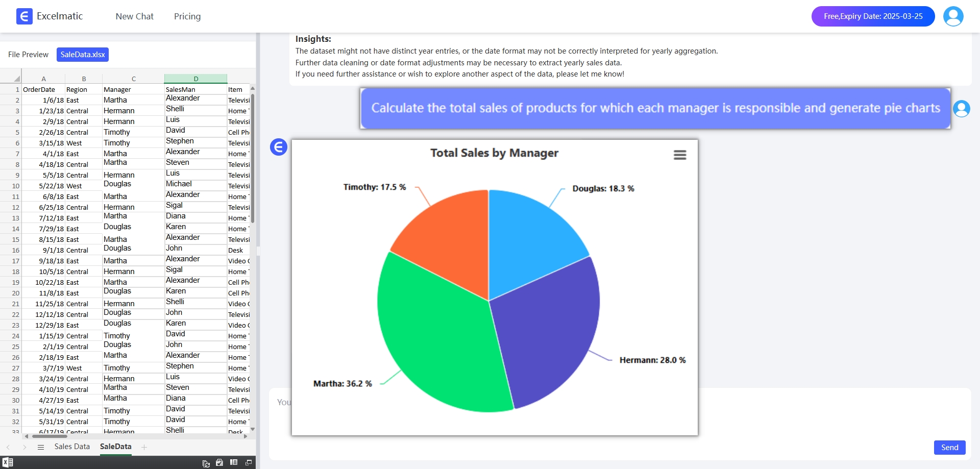The image size is (980, 469).
Task: Click the copy-refresh icon in bottom bar
Action: tap(206, 463)
